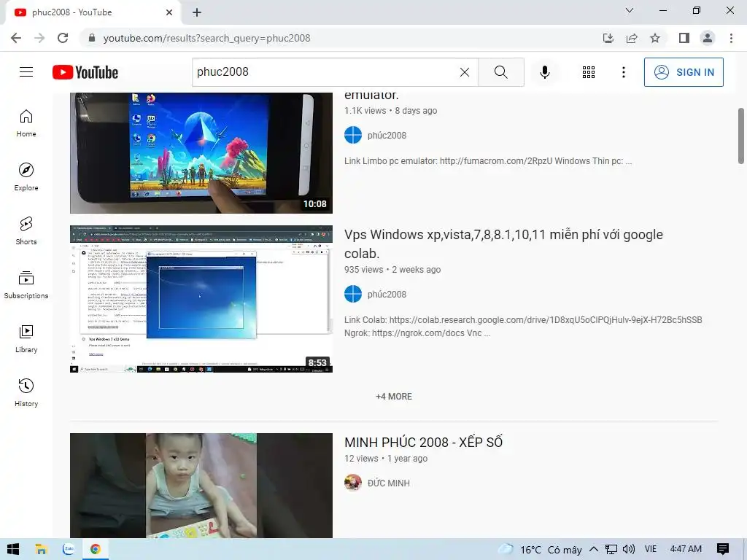Click ĐỨC MINH channel avatar
The image size is (747, 560).
click(353, 483)
